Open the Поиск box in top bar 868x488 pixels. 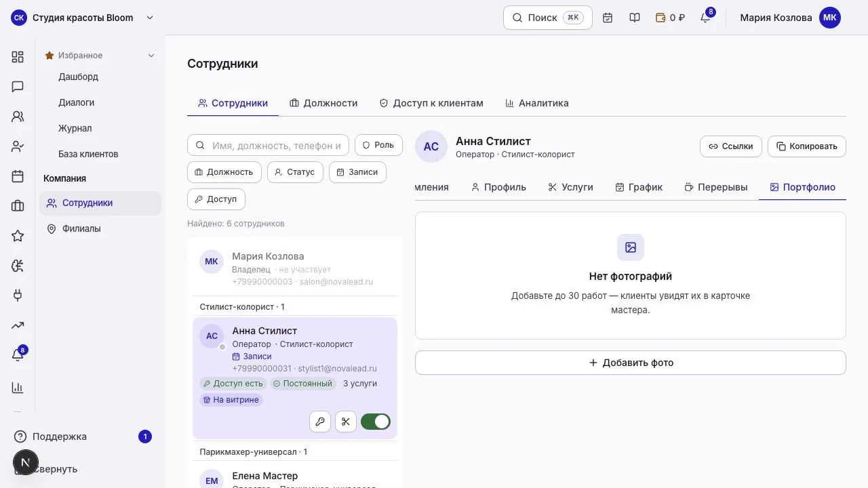click(x=548, y=18)
